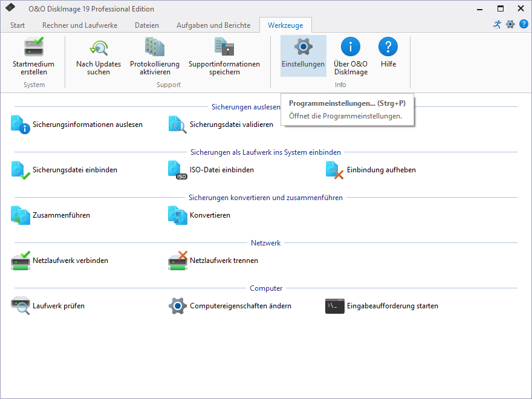Click the Zusammenführen icon

(x=21, y=215)
